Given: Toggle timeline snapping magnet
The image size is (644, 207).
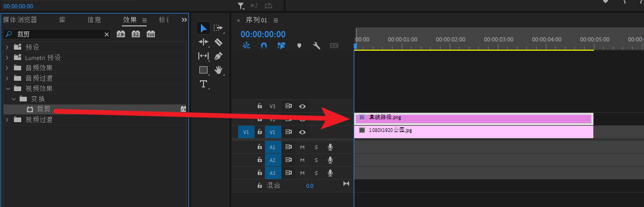Looking at the screenshot, I should click(263, 46).
